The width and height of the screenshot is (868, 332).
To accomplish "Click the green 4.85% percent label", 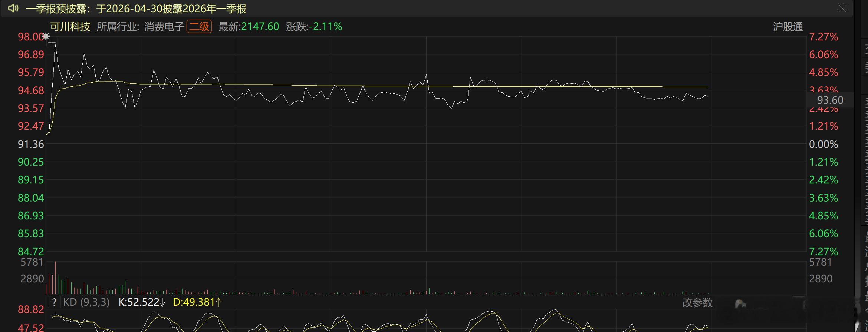I will point(823,216).
